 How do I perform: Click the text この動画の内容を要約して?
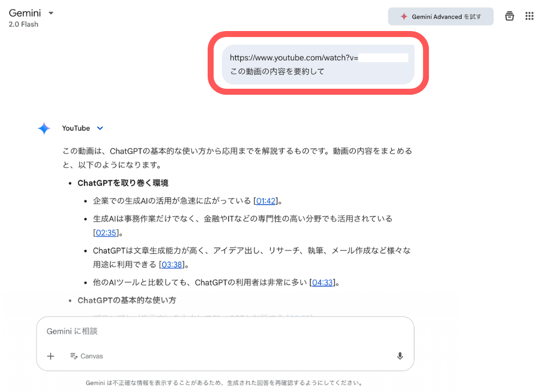point(277,71)
